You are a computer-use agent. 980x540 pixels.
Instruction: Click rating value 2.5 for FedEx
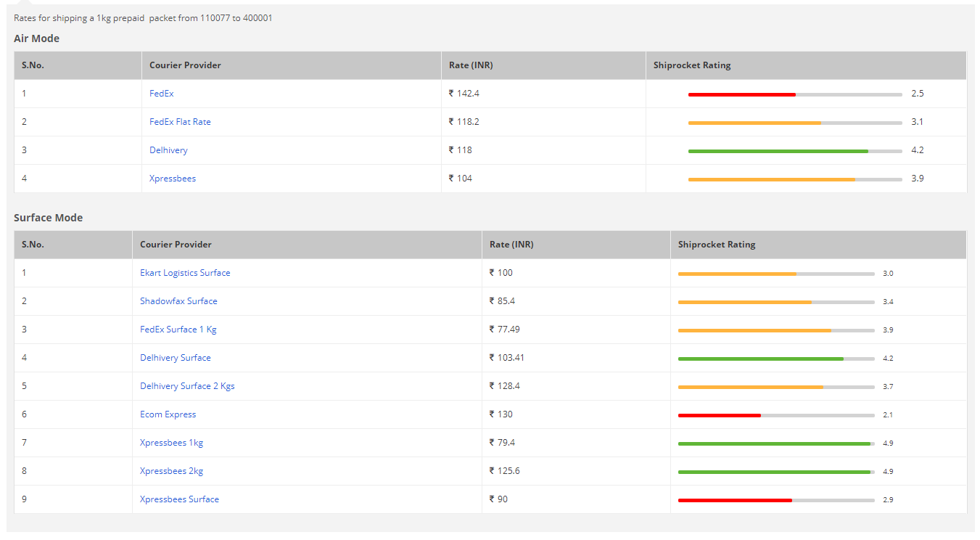click(918, 94)
